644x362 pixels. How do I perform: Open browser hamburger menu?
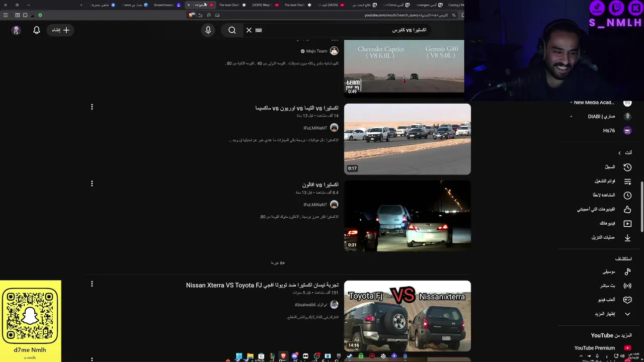tap(6, 15)
